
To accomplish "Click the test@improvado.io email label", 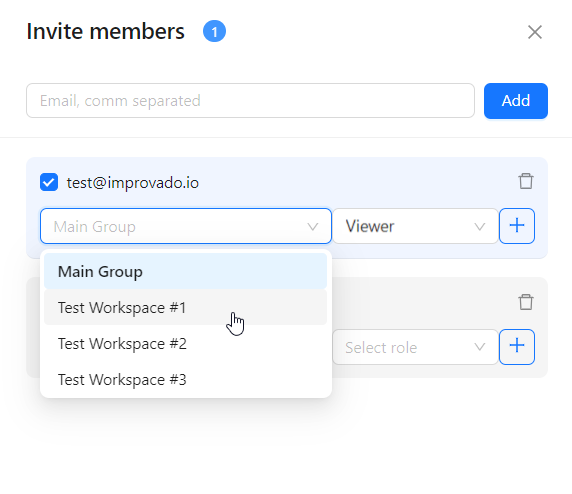I will tap(133, 182).
